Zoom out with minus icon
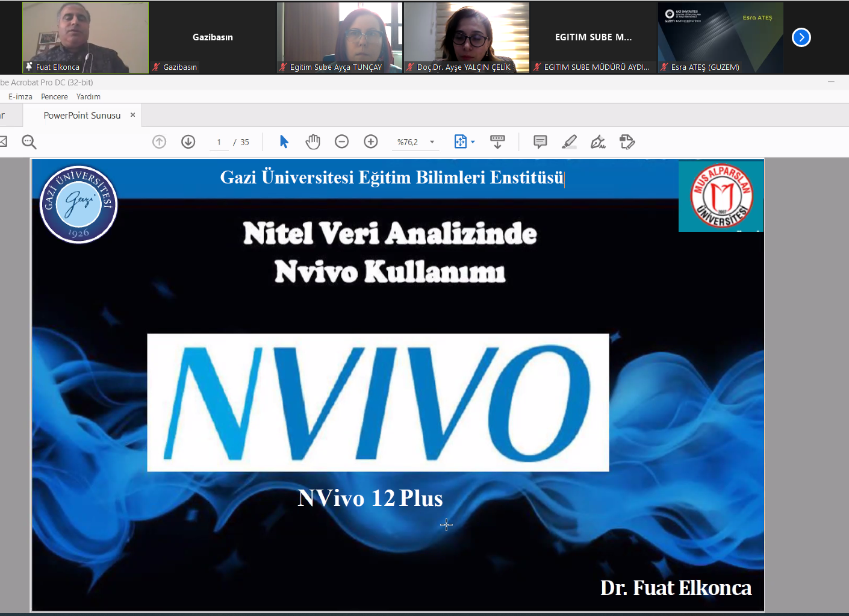 (x=341, y=142)
